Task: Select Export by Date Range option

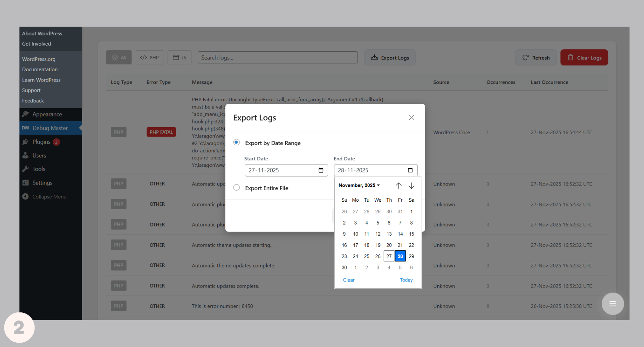Action: 236,142
